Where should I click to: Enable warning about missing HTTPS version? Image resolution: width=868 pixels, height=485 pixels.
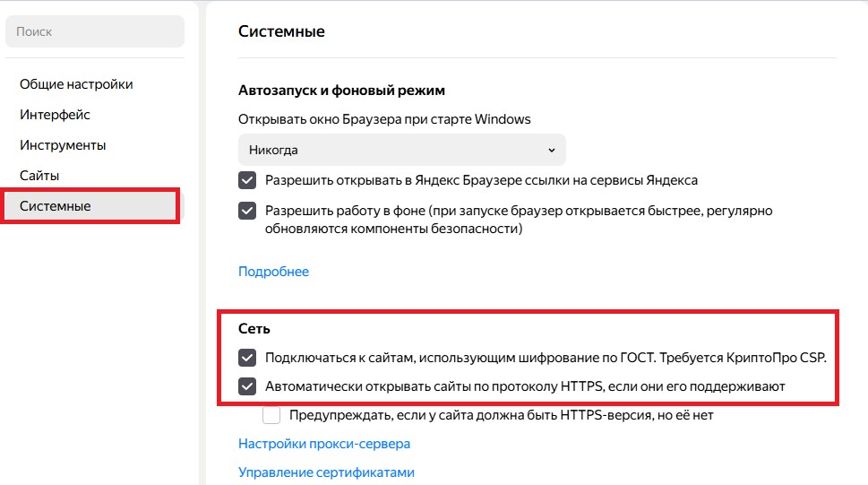(x=271, y=415)
